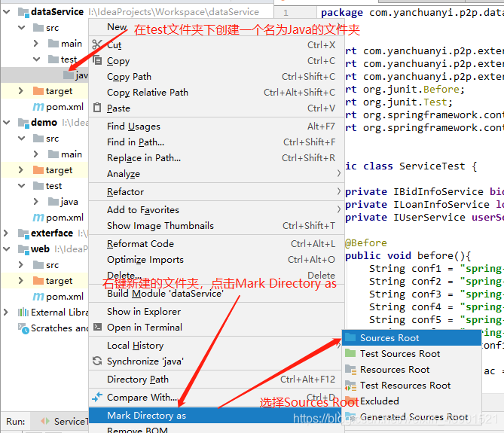
Task: Select the test folder under demo
Action: 53,186
